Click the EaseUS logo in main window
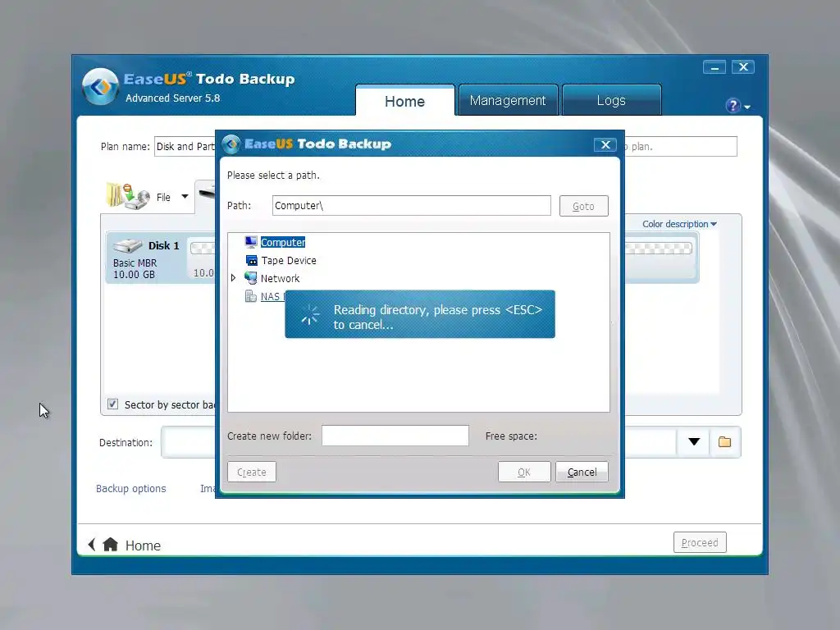The height and width of the screenshot is (630, 840). (100, 86)
